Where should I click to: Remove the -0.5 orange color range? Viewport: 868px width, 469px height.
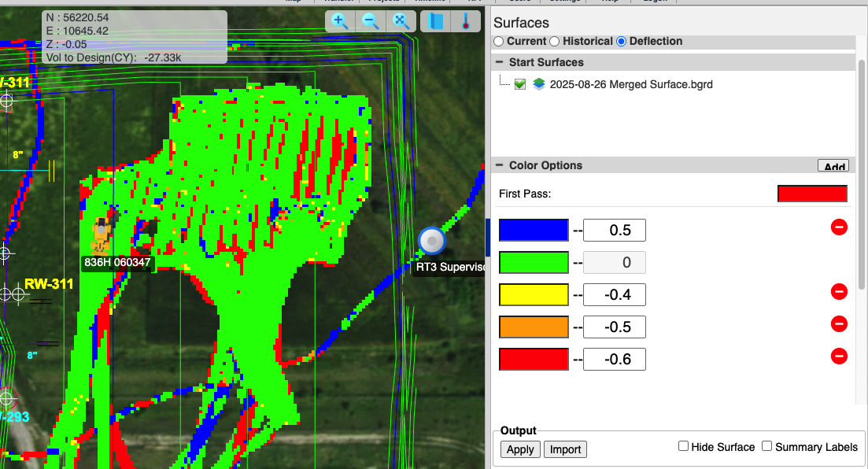tap(839, 324)
